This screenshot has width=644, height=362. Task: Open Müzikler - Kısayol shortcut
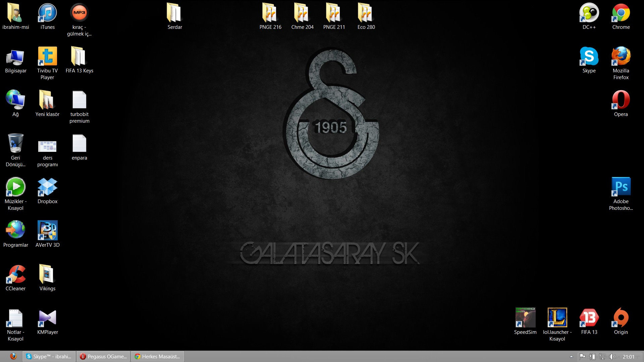tap(15, 194)
